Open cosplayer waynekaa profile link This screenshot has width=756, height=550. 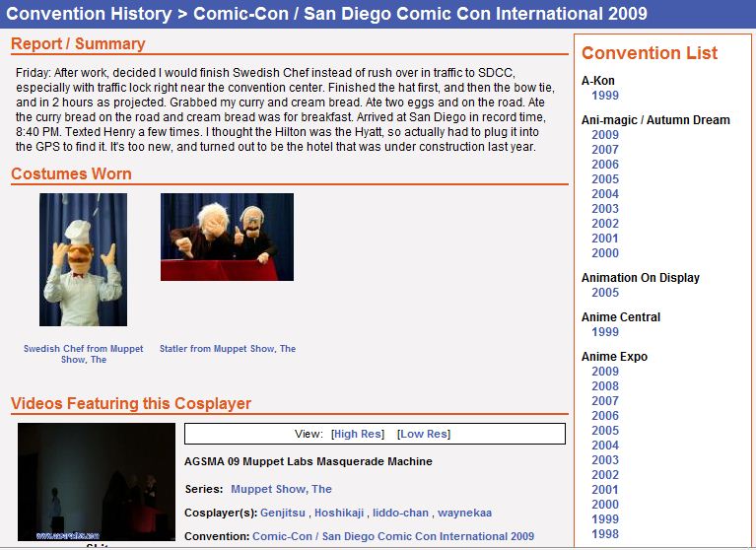[465, 513]
